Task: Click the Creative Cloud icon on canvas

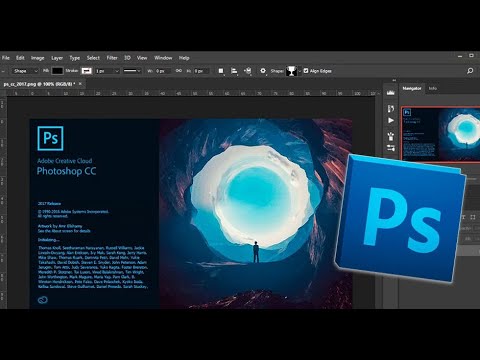Action: click(43, 300)
